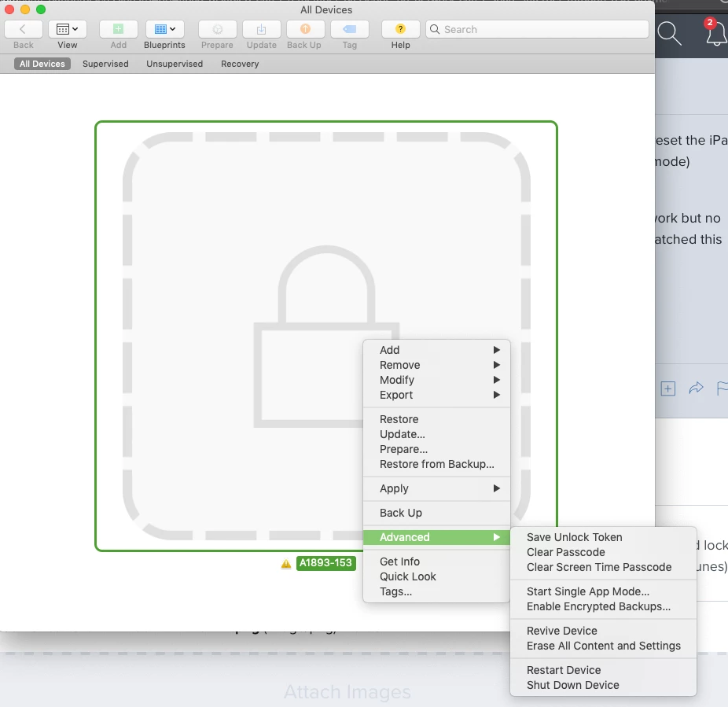Focus the Search field
The height and width of the screenshot is (707, 728).
[537, 29]
